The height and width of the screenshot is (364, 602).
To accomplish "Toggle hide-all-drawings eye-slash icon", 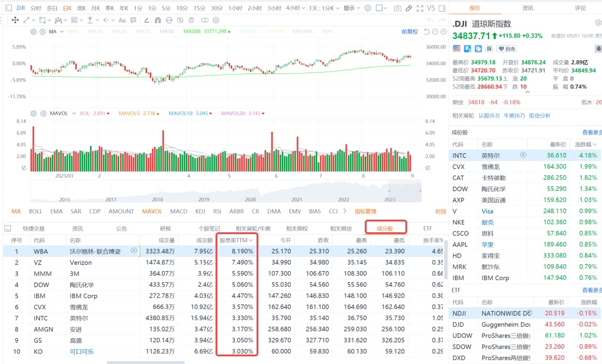I will (180, 20).
